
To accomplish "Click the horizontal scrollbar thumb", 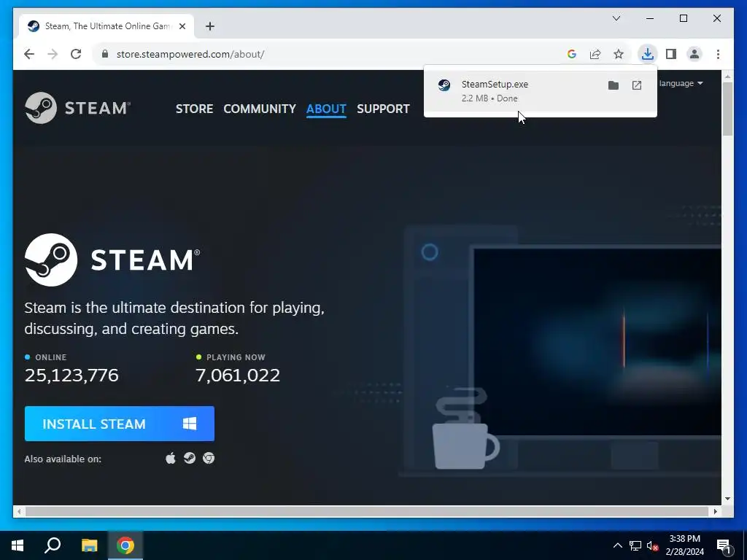I will click(x=366, y=511).
